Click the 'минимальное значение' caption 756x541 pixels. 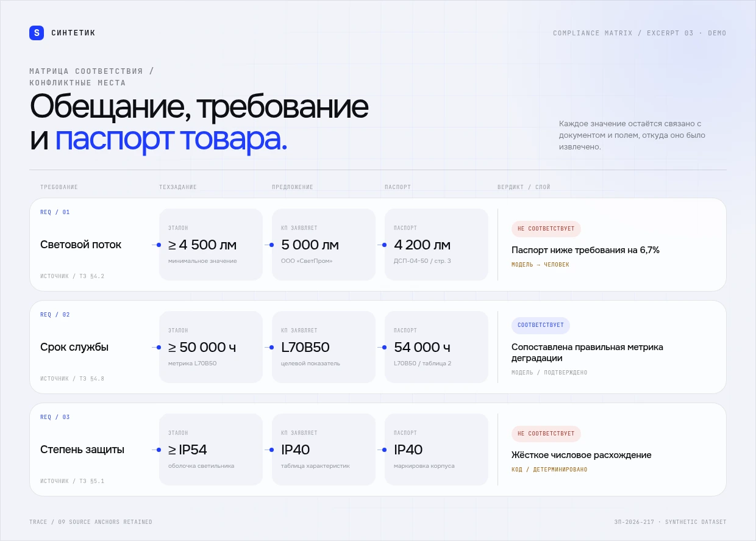tap(202, 261)
